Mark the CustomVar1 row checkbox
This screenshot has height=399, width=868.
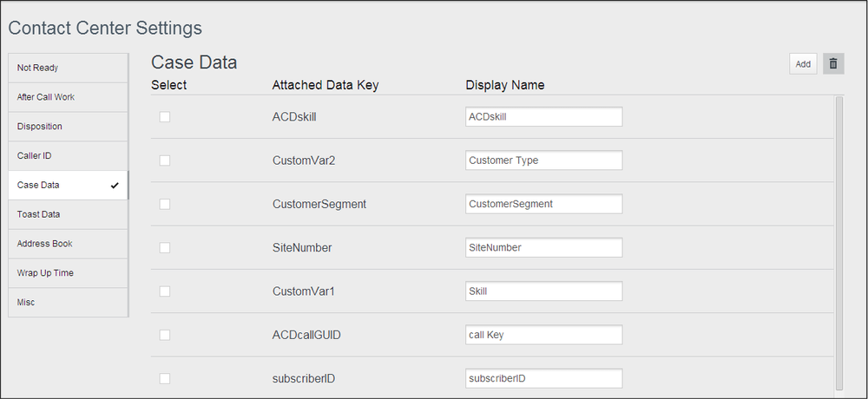click(x=165, y=291)
